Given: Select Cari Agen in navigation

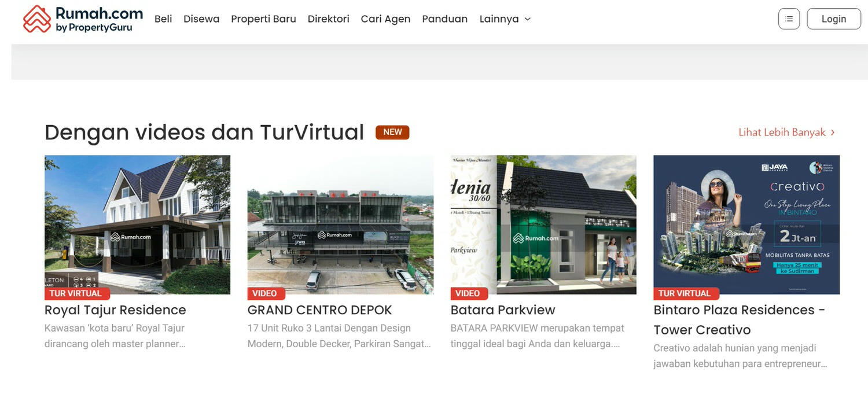Looking at the screenshot, I should coord(385,19).
